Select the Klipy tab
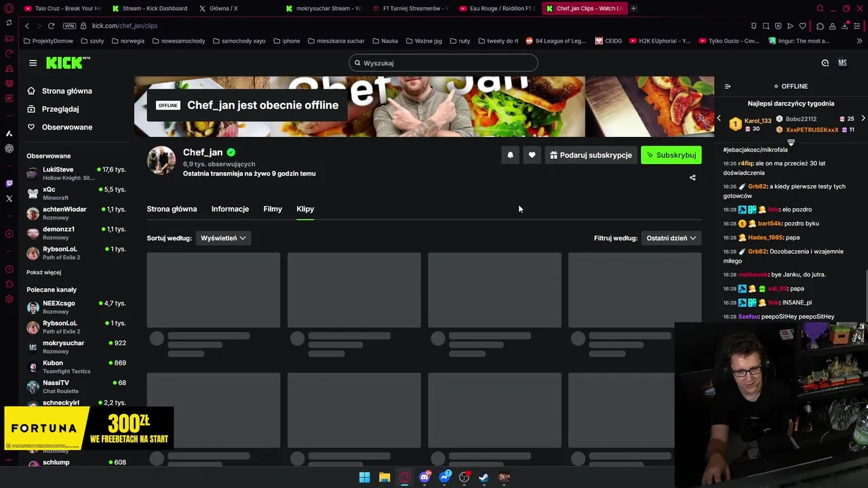The height and width of the screenshot is (488, 868). tap(305, 209)
